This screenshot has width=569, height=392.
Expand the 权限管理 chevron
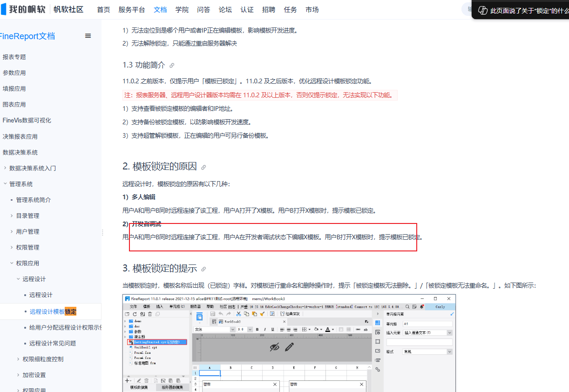[x=12, y=247]
